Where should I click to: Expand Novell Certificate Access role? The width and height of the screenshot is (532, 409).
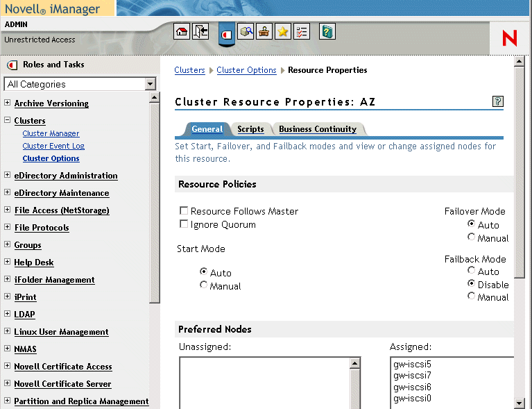pos(7,365)
